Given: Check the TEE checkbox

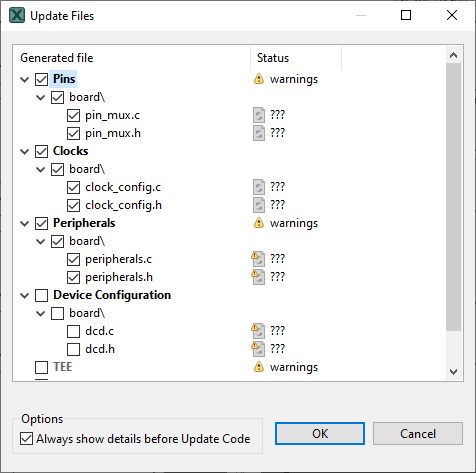Looking at the screenshot, I should (41, 367).
